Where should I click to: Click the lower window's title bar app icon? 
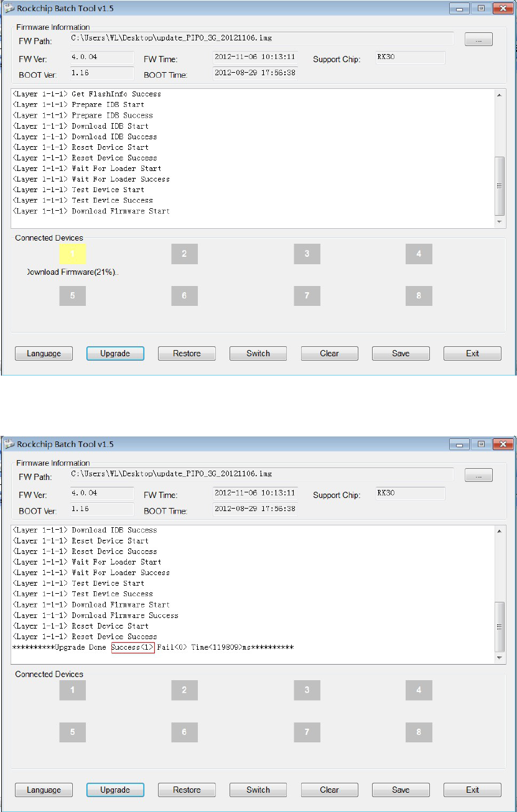[x=9, y=445]
